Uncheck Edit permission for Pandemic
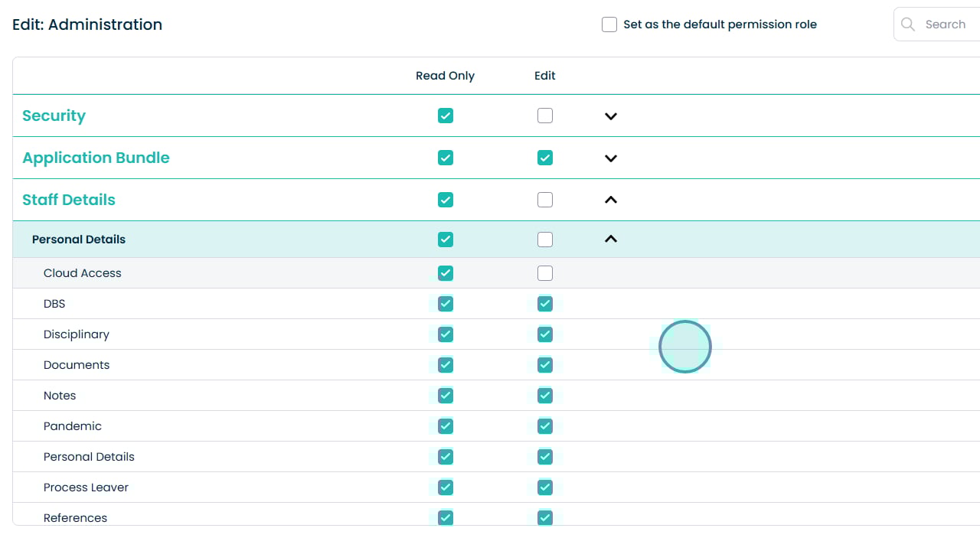 point(544,426)
